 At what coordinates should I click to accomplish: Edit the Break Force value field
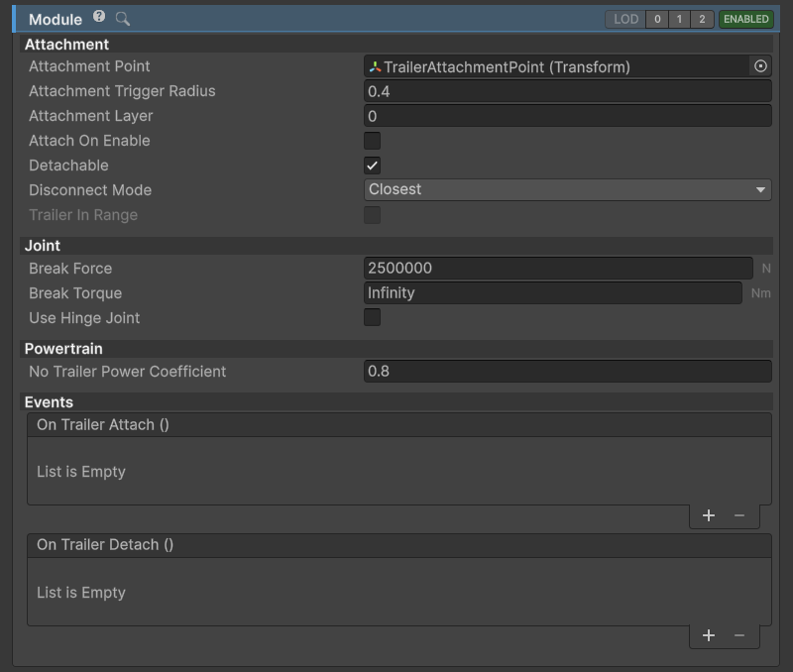tap(558, 268)
